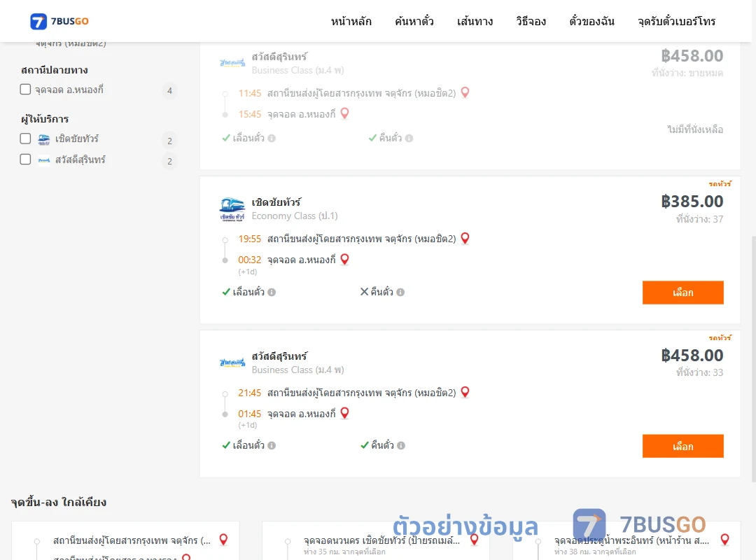
Task: Select the ฿458.00 21:45 trip with เลือก
Action: [682, 446]
